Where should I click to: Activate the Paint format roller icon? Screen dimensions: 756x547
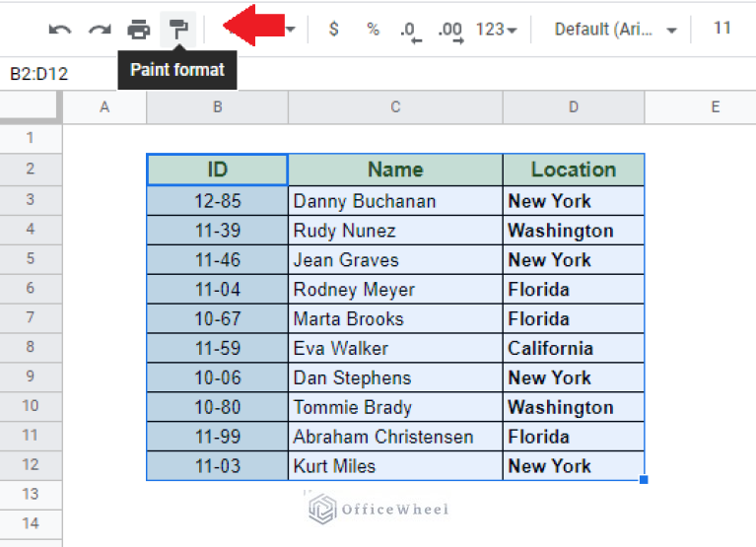tap(178, 30)
